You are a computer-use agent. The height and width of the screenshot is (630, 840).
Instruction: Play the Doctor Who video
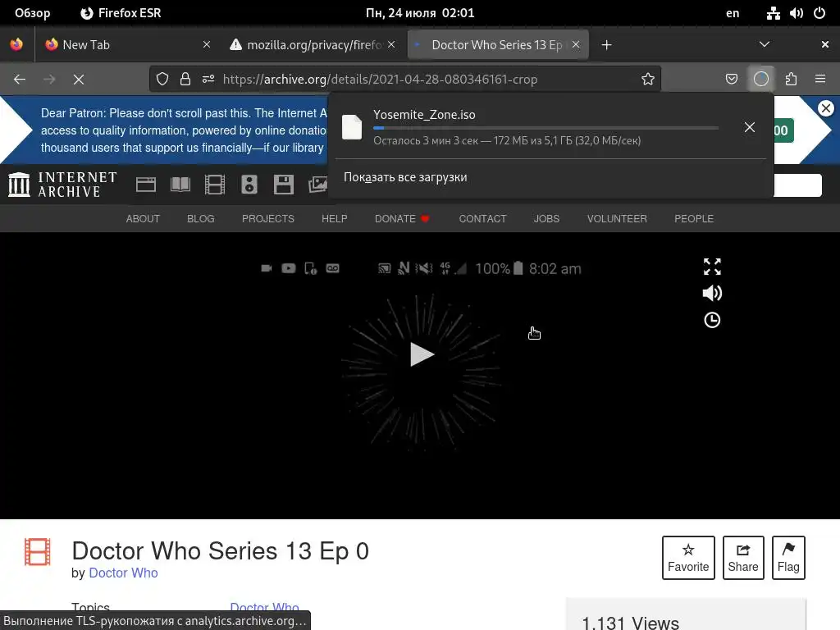(422, 354)
